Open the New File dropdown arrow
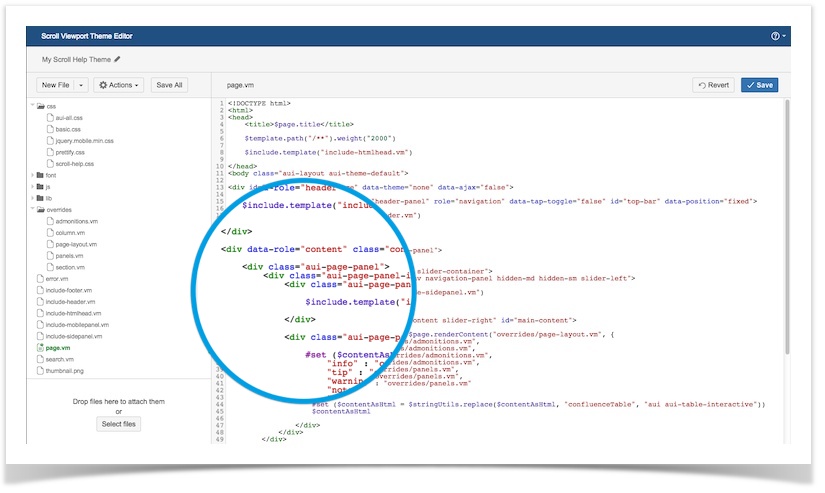 [x=81, y=85]
